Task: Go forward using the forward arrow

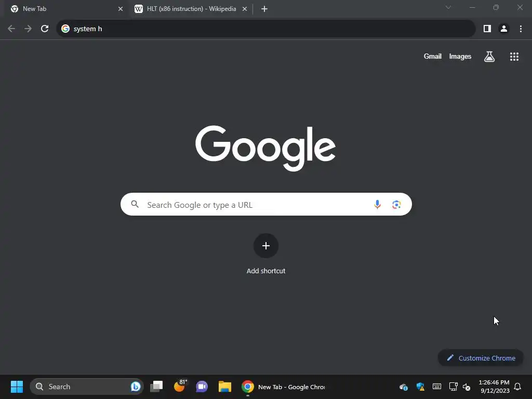Action: click(x=28, y=29)
